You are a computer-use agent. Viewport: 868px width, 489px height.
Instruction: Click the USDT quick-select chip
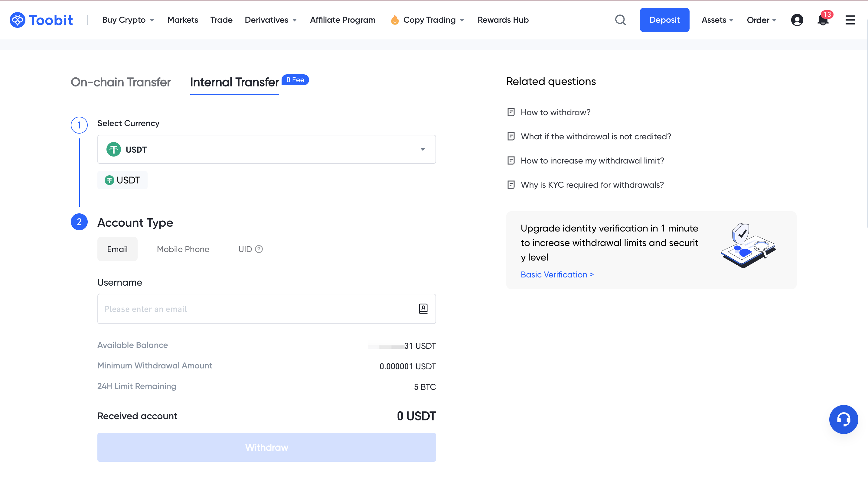[x=122, y=180]
